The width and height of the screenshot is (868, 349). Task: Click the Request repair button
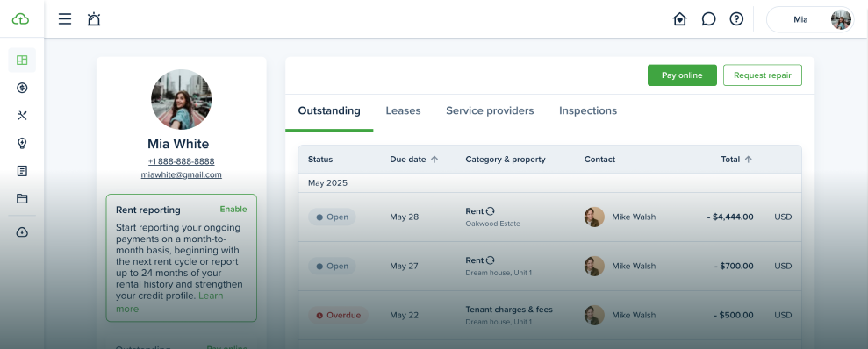[x=763, y=75]
